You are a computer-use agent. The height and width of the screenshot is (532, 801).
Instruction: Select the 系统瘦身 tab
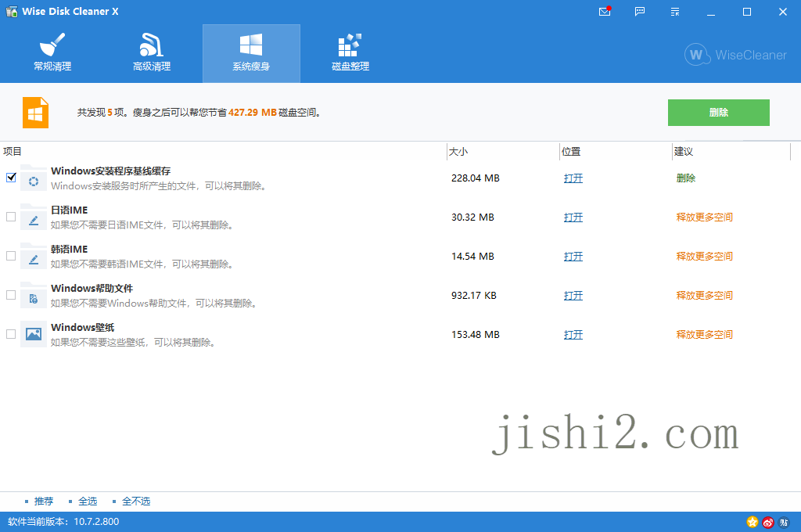pos(251,53)
